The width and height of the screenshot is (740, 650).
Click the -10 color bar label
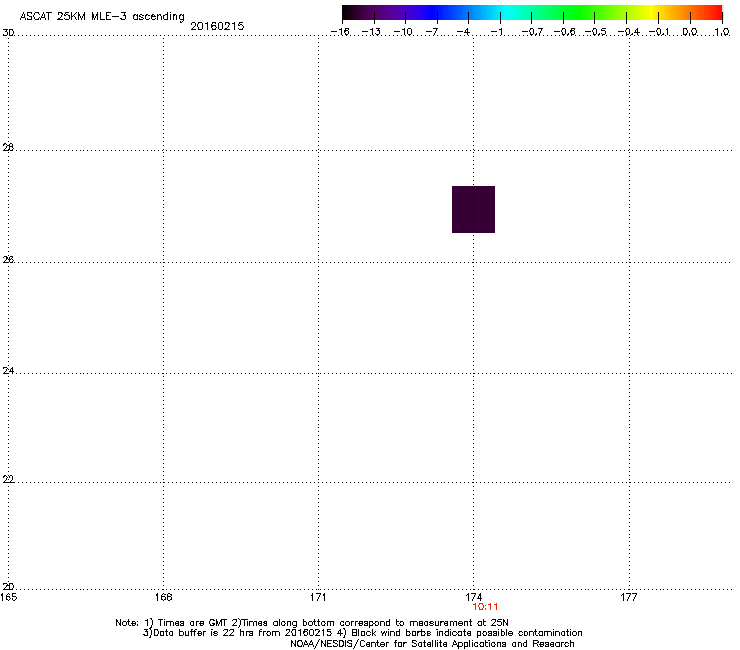404,32
